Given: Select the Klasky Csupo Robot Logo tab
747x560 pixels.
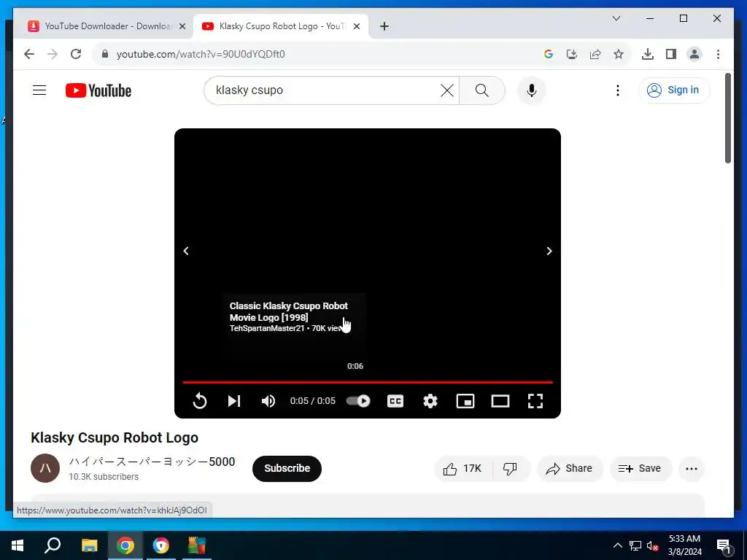Looking at the screenshot, I should point(280,26).
